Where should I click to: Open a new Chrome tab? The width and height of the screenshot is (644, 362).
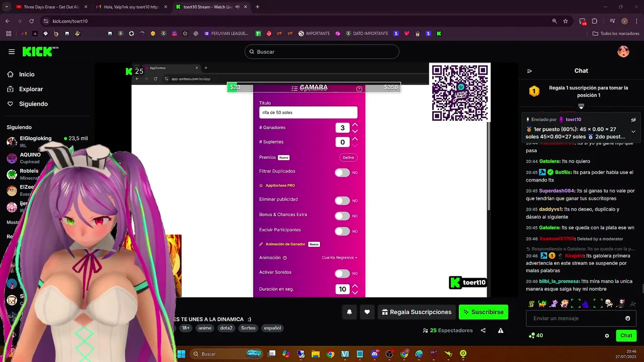click(x=257, y=7)
